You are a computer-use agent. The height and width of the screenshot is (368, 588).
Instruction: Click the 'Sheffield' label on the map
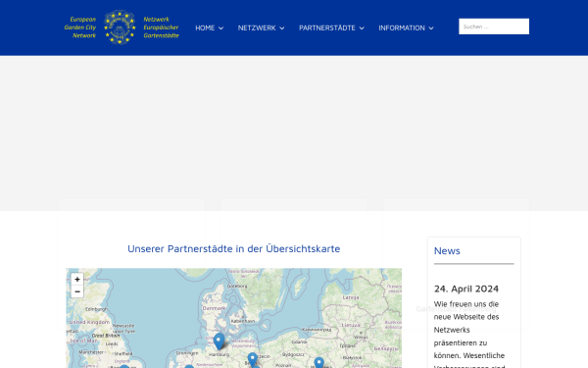123,353
